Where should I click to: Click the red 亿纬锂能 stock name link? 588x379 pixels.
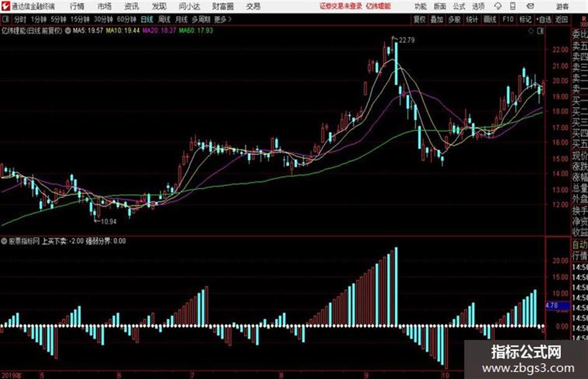click(x=378, y=6)
